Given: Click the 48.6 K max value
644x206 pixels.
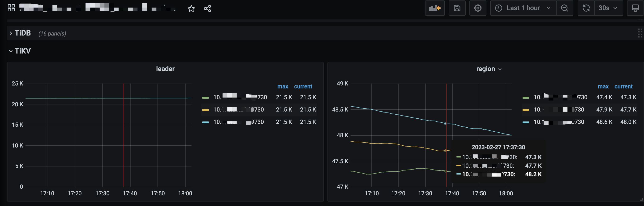Looking at the screenshot, I should pyautogui.click(x=604, y=122).
